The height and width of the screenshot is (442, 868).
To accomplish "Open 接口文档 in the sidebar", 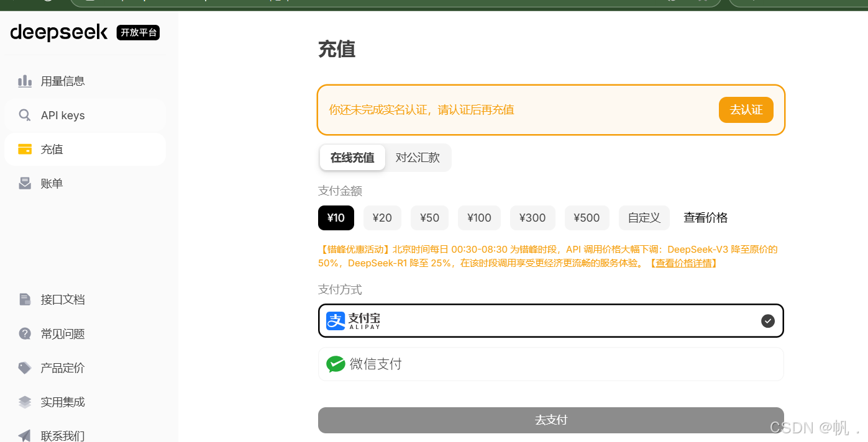I will coord(85,299).
